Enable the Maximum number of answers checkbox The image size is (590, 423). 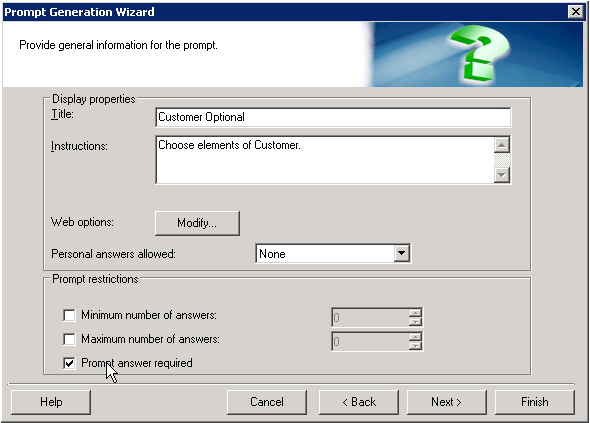69,339
